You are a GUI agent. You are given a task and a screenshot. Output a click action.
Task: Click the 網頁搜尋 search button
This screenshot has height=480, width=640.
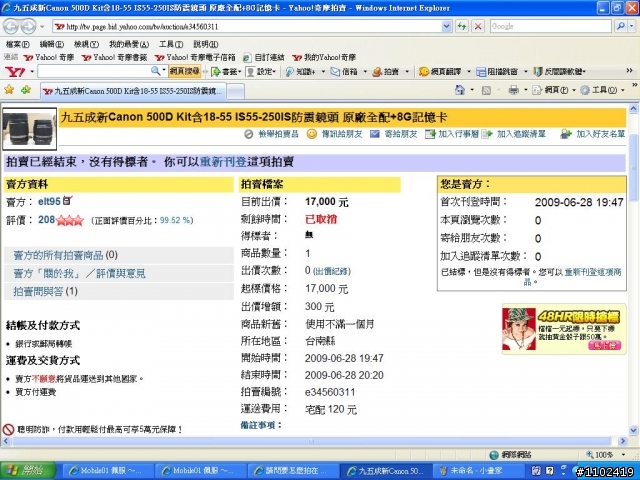[x=184, y=71]
